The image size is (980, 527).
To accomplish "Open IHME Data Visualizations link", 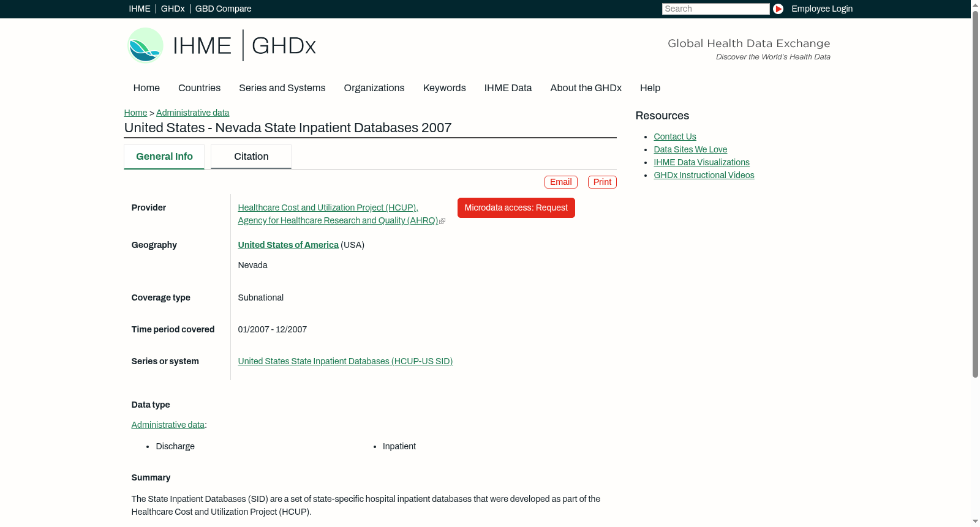I will coord(701,163).
